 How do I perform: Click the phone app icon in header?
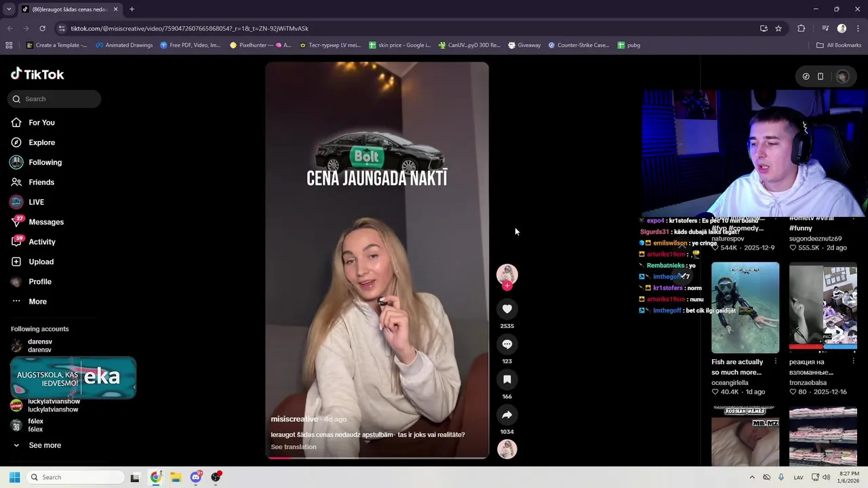[x=821, y=77]
